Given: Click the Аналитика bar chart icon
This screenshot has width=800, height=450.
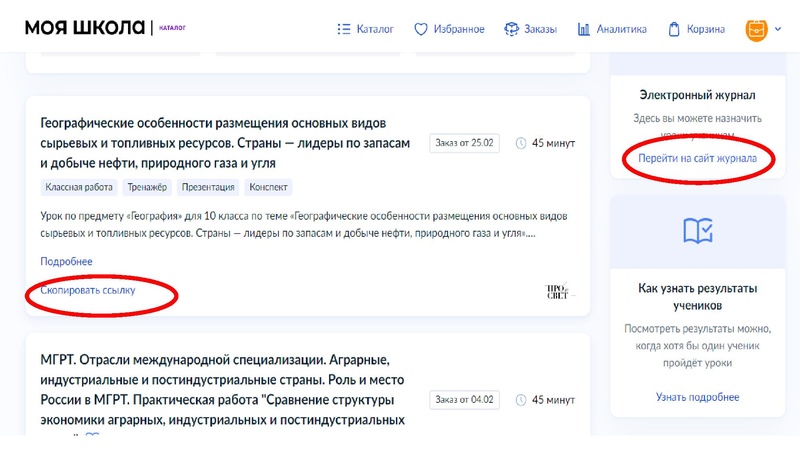Looking at the screenshot, I should [584, 29].
